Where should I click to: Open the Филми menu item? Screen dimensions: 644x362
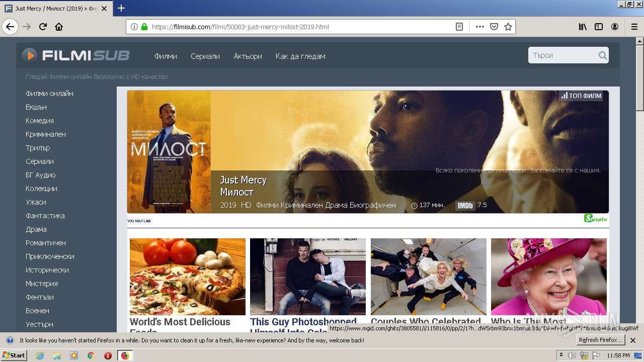[166, 56]
